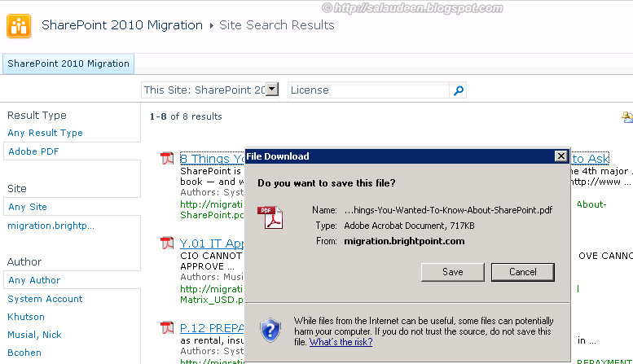The image size is (633, 364).
Task: Click 'CIO CANNOT' result summary text
Action: 211,256
